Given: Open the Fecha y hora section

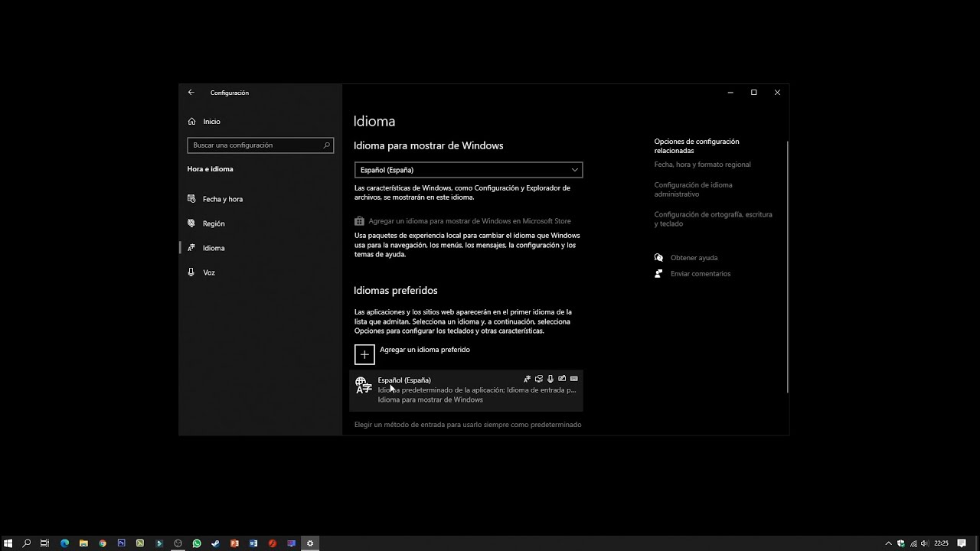Looking at the screenshot, I should coord(215,199).
